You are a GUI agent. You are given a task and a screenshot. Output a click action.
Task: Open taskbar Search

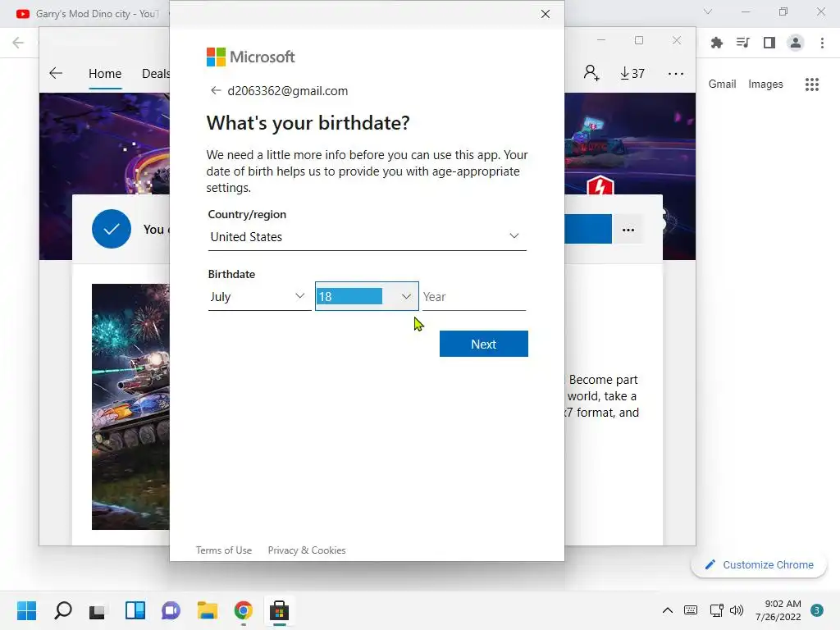click(62, 610)
